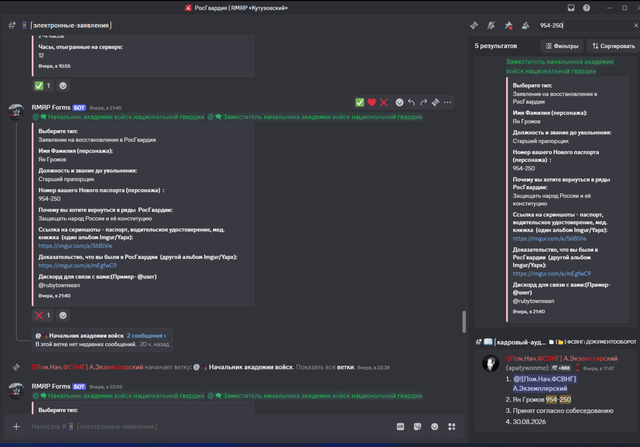The image size is (640, 447).
Task: Click А.Экземплярский avatar in search result
Action: pos(491,363)
